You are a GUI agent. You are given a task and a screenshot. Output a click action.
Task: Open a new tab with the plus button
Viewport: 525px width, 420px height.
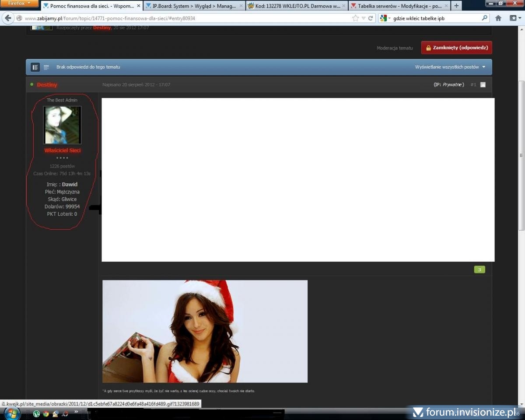[456, 6]
